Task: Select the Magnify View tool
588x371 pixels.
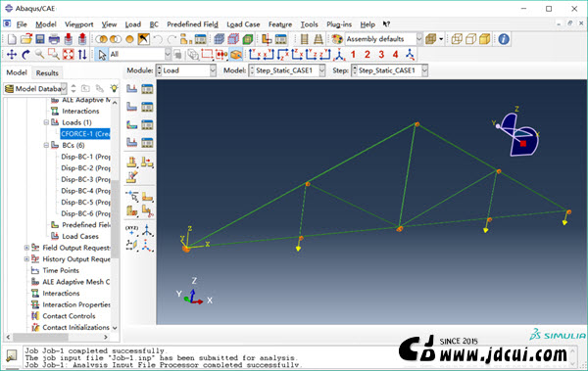Action: [x=39, y=55]
